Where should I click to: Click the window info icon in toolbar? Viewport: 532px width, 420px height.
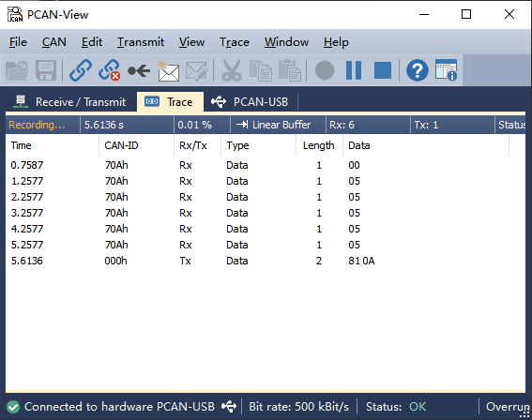[x=446, y=70]
